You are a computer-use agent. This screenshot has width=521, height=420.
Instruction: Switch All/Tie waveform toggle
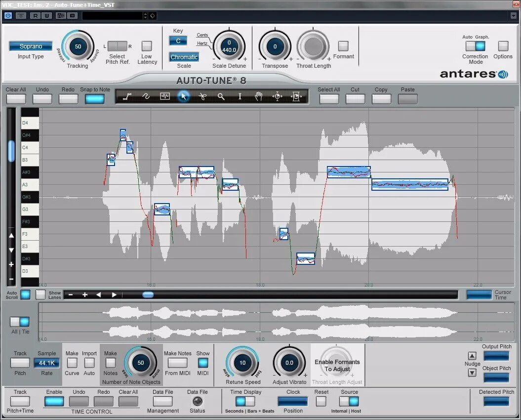tap(20, 322)
